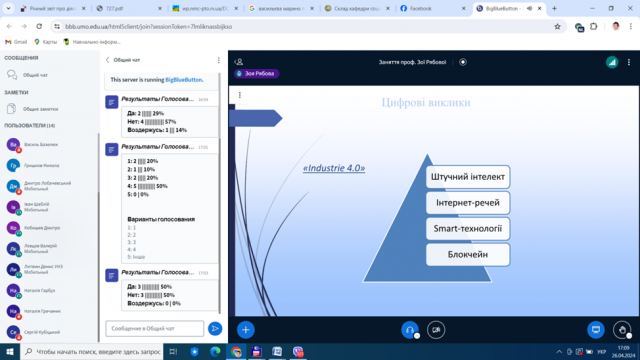This screenshot has width=640, height=360.
Task: Select user Кобищев Дмитро avatar
Action: [x=13, y=228]
